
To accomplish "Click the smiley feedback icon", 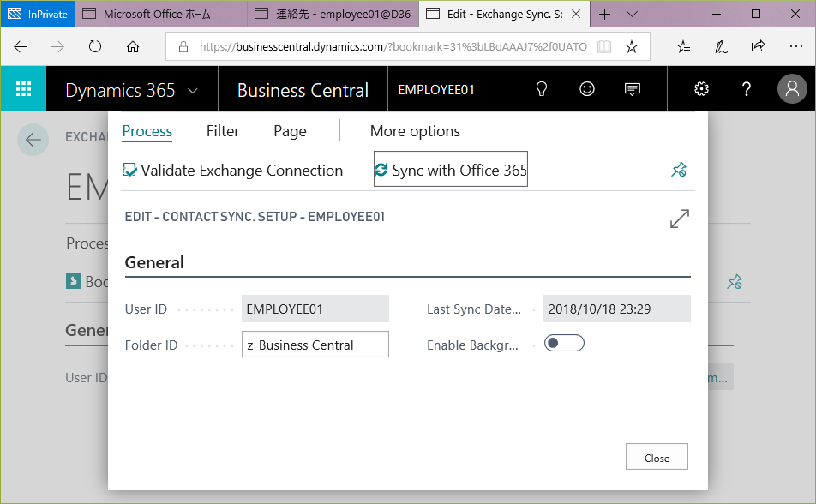I will click(587, 89).
